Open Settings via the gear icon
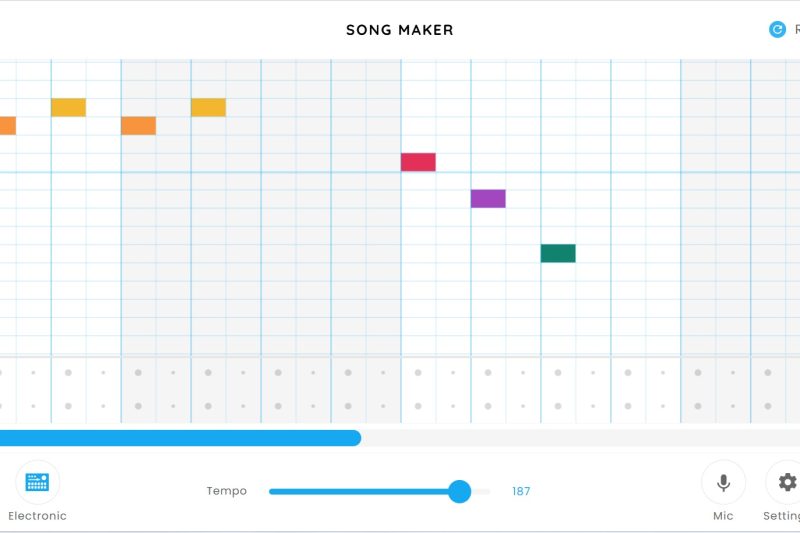The width and height of the screenshot is (800, 533). pyautogui.click(x=787, y=482)
